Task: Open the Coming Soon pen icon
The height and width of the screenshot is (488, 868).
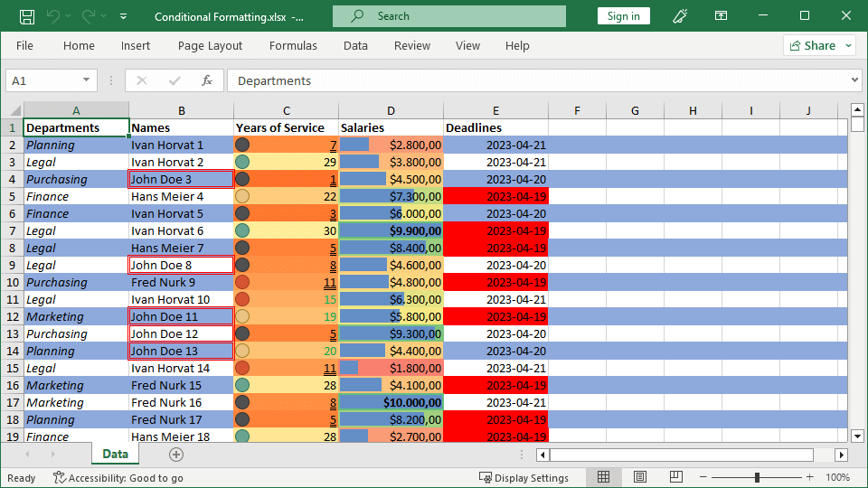Action: pos(681,16)
